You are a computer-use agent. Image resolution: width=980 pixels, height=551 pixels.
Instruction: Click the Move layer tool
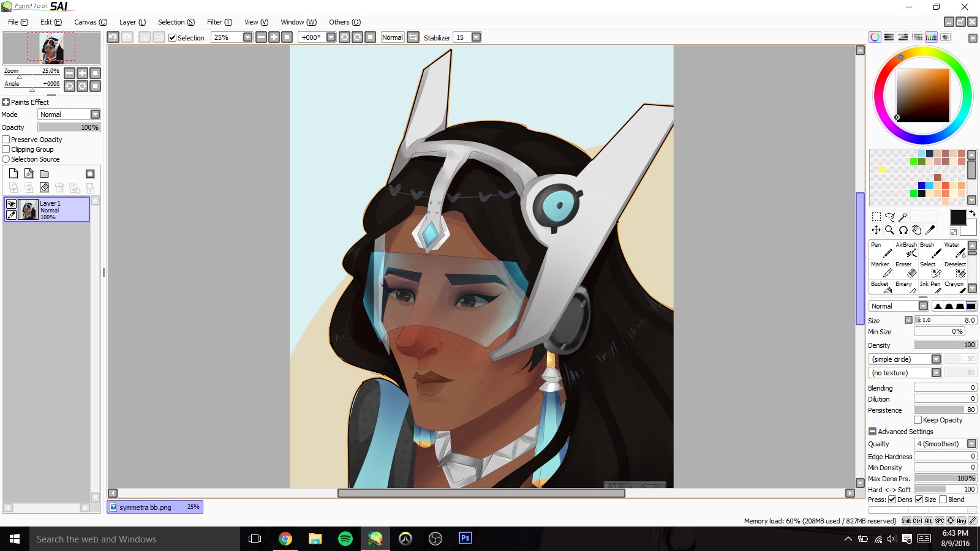(876, 230)
